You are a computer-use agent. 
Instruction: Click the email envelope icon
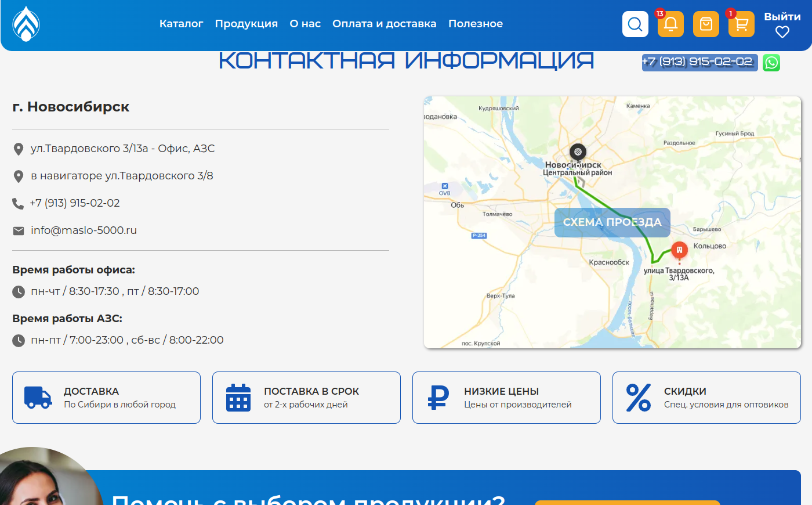(x=19, y=231)
